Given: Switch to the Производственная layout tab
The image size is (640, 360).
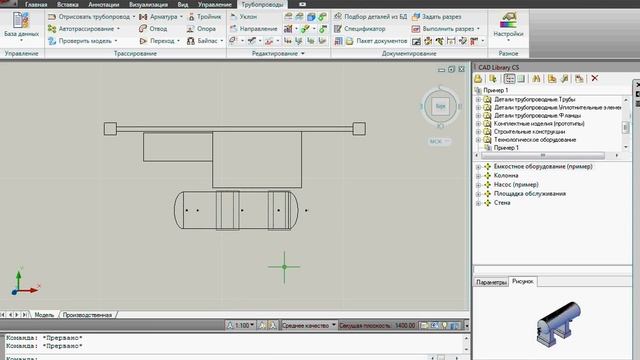Looking at the screenshot, I should pos(87,315).
